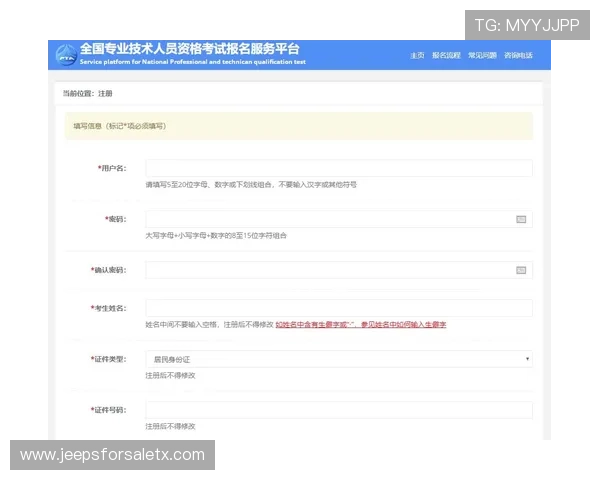Click the keyboard icon in 密码 field
Screen dimensions: 600x480
(521, 219)
